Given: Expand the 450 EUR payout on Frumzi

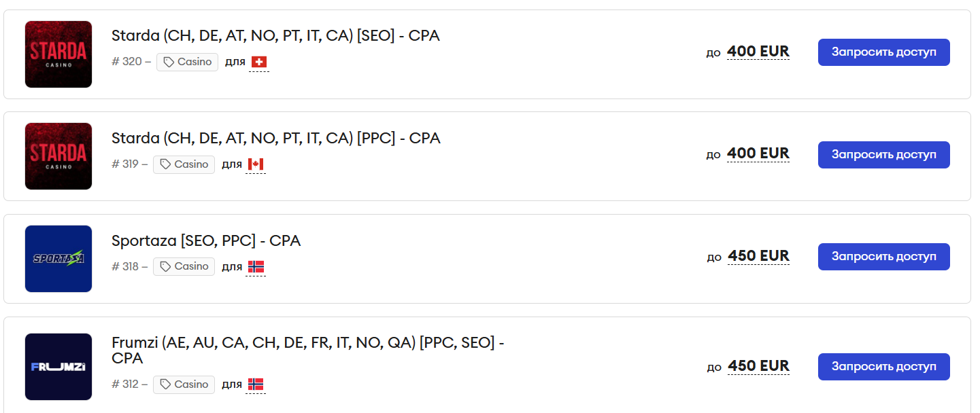Looking at the screenshot, I should click(758, 366).
